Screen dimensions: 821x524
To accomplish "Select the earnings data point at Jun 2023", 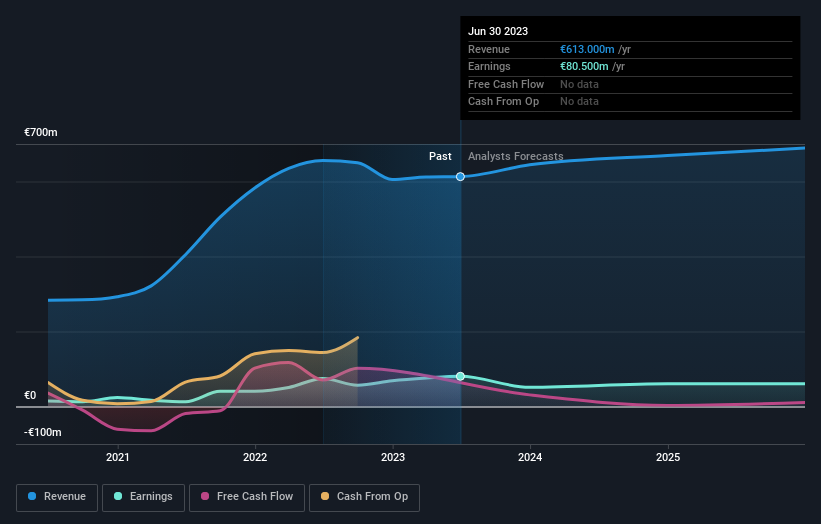I will (x=460, y=376).
